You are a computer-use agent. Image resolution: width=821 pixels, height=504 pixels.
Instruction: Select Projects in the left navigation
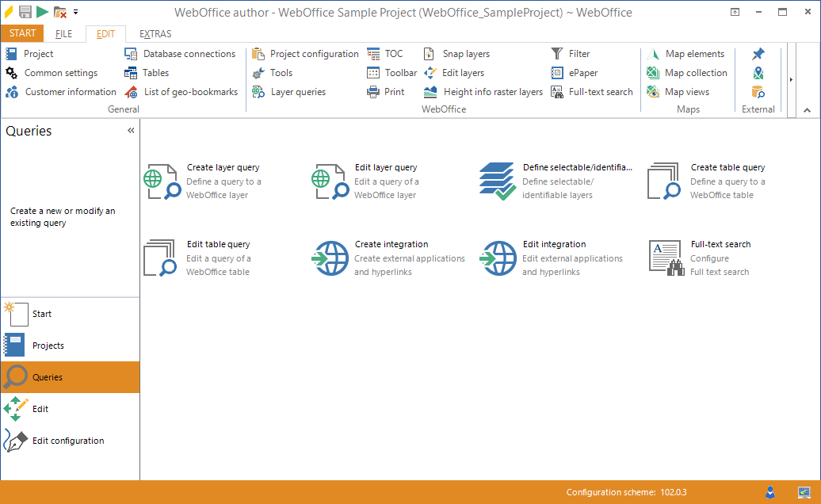coord(48,346)
